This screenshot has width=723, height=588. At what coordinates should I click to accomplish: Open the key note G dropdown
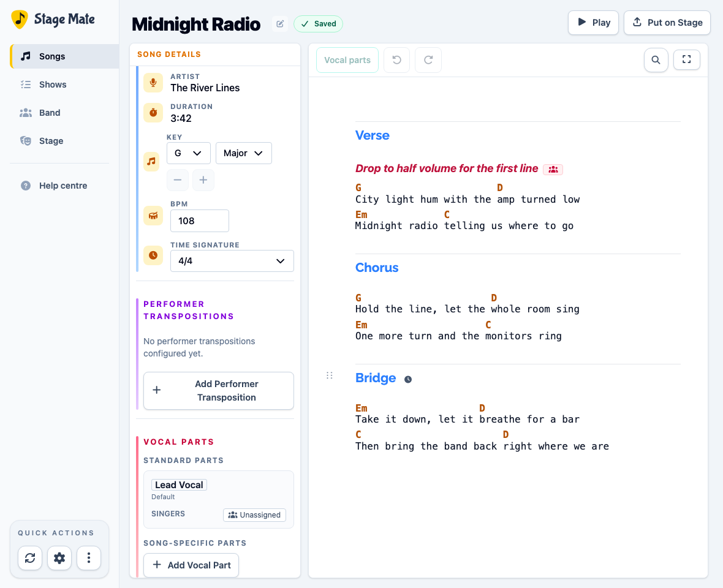click(188, 153)
